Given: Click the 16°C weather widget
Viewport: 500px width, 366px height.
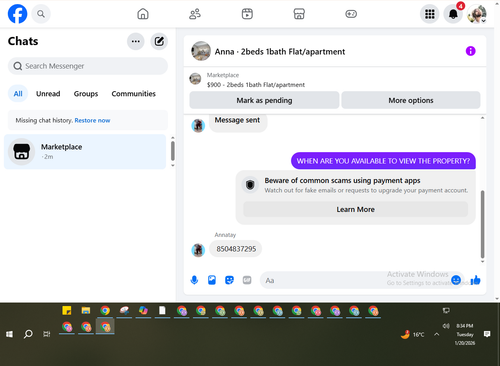Looking at the screenshot, I should [x=413, y=334].
